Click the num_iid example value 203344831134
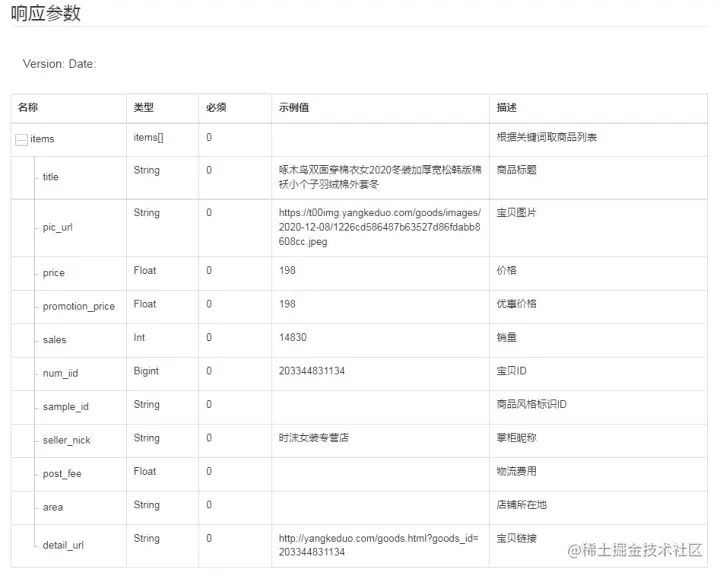 coord(311,371)
